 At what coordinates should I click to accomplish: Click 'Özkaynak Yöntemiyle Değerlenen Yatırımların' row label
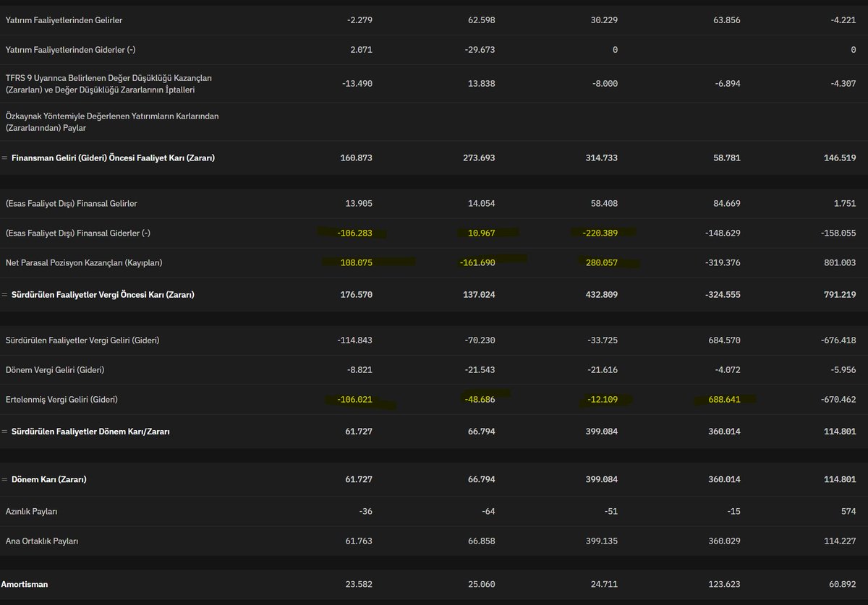(112, 121)
